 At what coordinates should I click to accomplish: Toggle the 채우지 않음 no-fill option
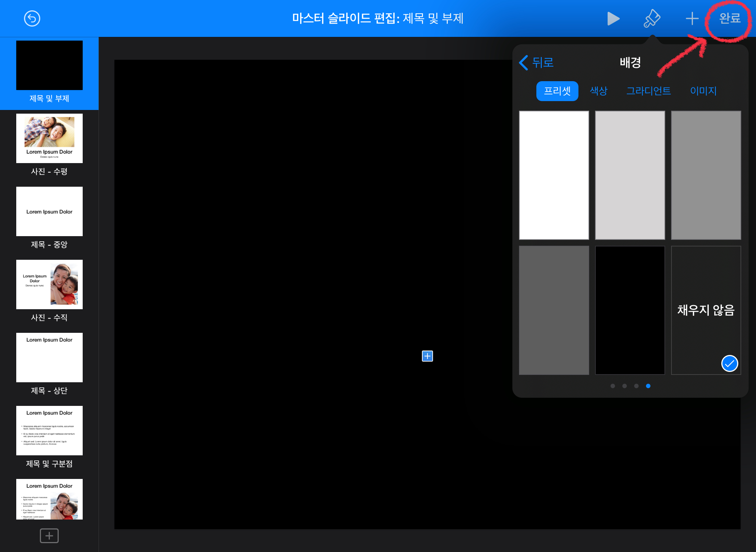pyautogui.click(x=706, y=310)
